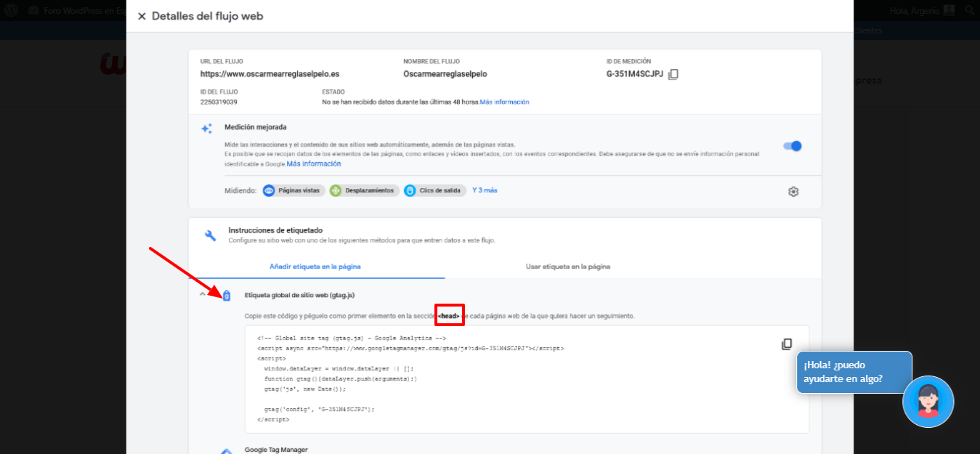The image size is (980, 454).
Task: Select the measurement ID text G-351M4SCJPJ
Action: tap(635, 74)
